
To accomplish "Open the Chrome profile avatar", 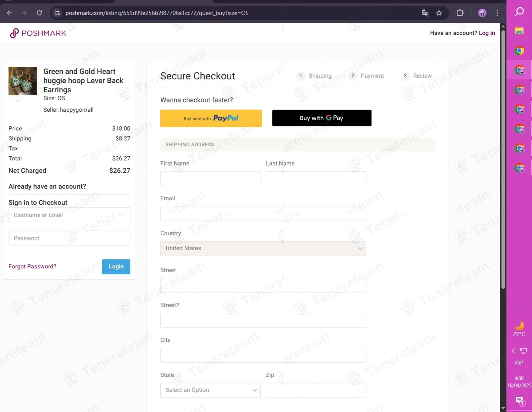I will point(482,13).
